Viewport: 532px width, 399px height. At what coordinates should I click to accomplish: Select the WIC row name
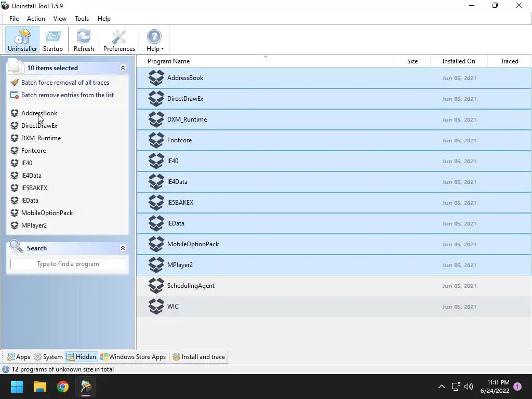click(172, 307)
